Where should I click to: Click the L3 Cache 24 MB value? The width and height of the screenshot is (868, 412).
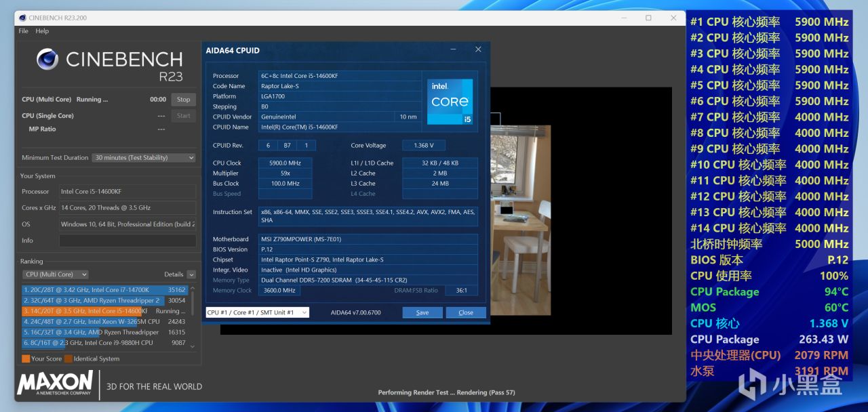tap(440, 183)
